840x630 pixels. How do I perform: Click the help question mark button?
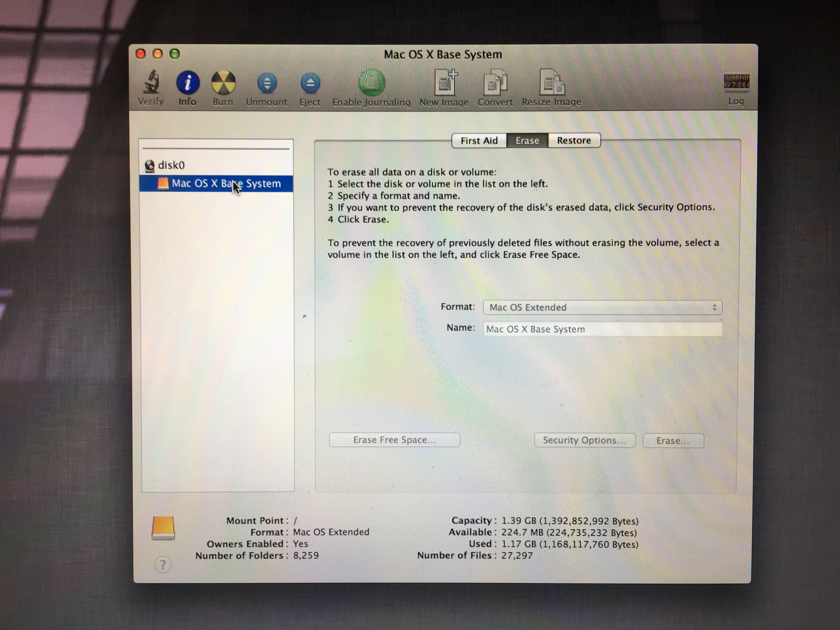[163, 565]
